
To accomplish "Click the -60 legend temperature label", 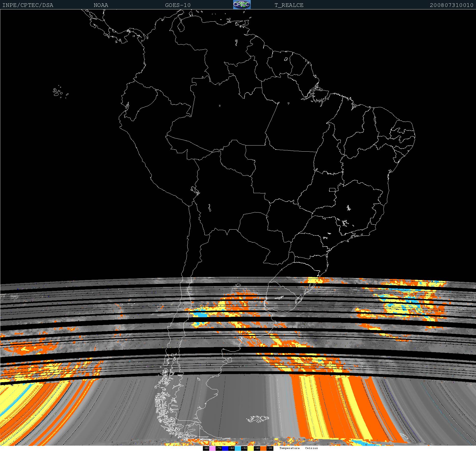I will pos(231,448).
